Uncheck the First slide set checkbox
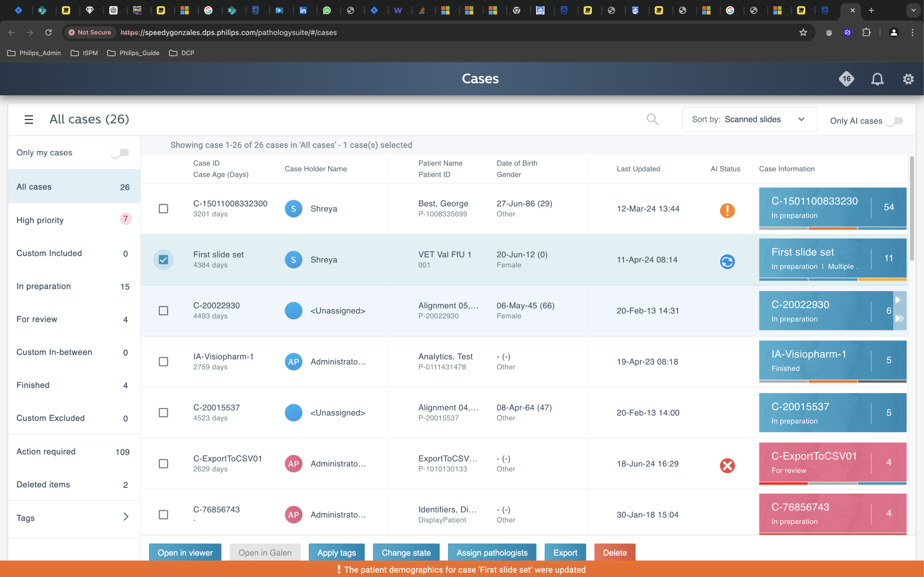Viewport: 924px width, 577px height. (x=164, y=260)
